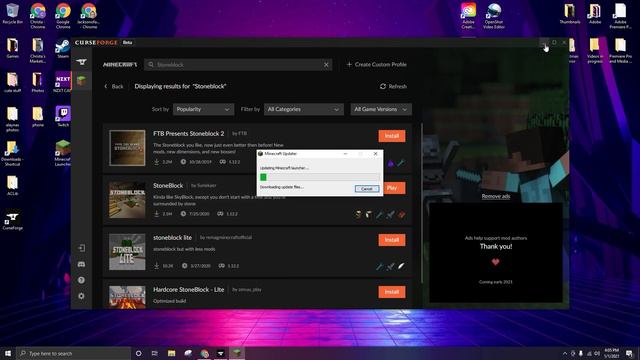Click the CurseForge icon on the taskbar
This screenshot has width=640, height=360.
(x=220, y=353)
